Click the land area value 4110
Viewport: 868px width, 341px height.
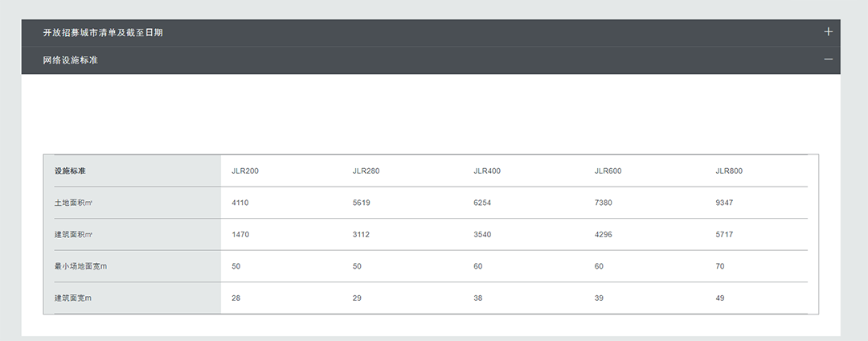(240, 203)
